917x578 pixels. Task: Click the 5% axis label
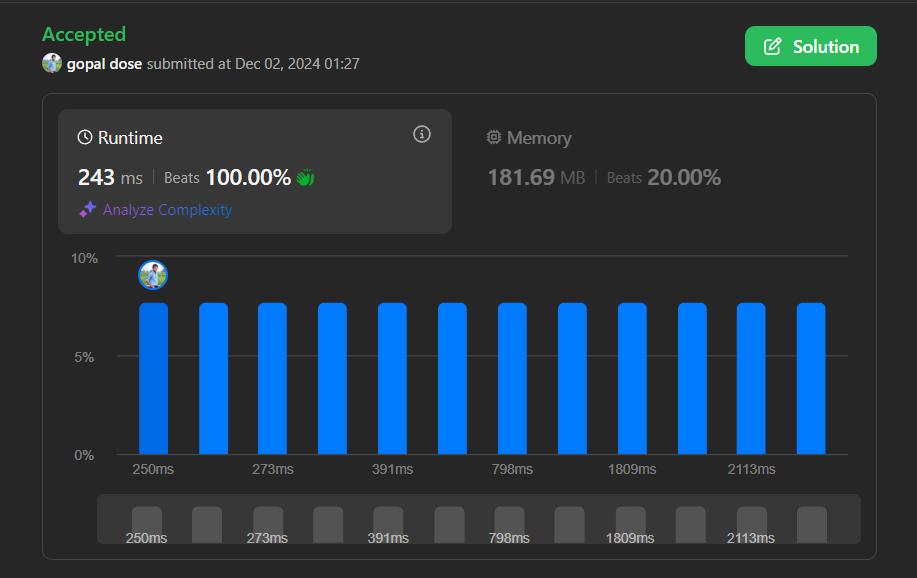[84, 357]
